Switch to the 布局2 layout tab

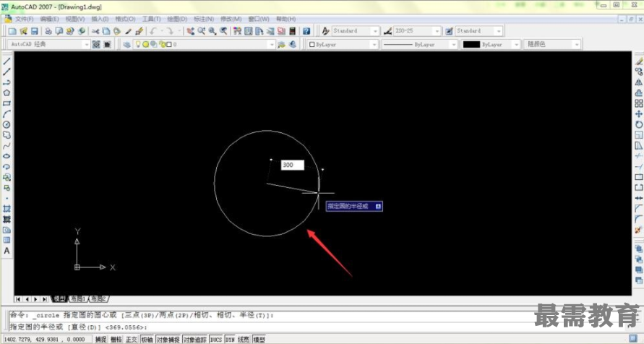click(99, 299)
